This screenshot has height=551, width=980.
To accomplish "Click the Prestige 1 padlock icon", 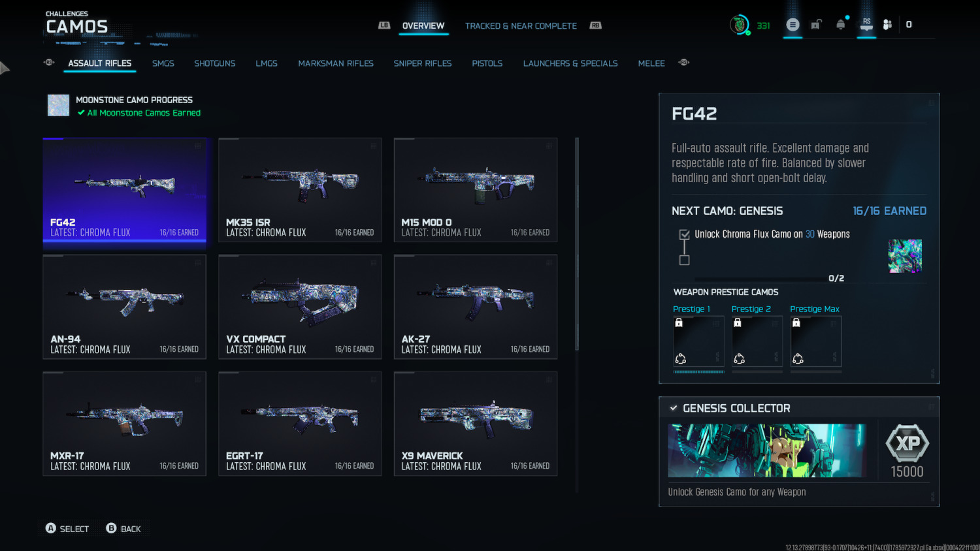I will (x=679, y=323).
